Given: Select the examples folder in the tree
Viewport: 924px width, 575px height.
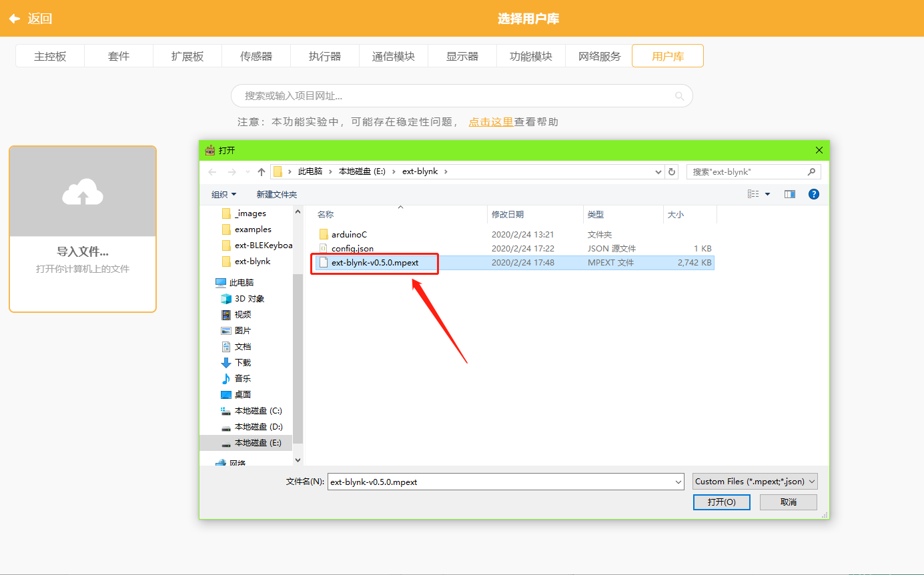Looking at the screenshot, I should 253,229.
